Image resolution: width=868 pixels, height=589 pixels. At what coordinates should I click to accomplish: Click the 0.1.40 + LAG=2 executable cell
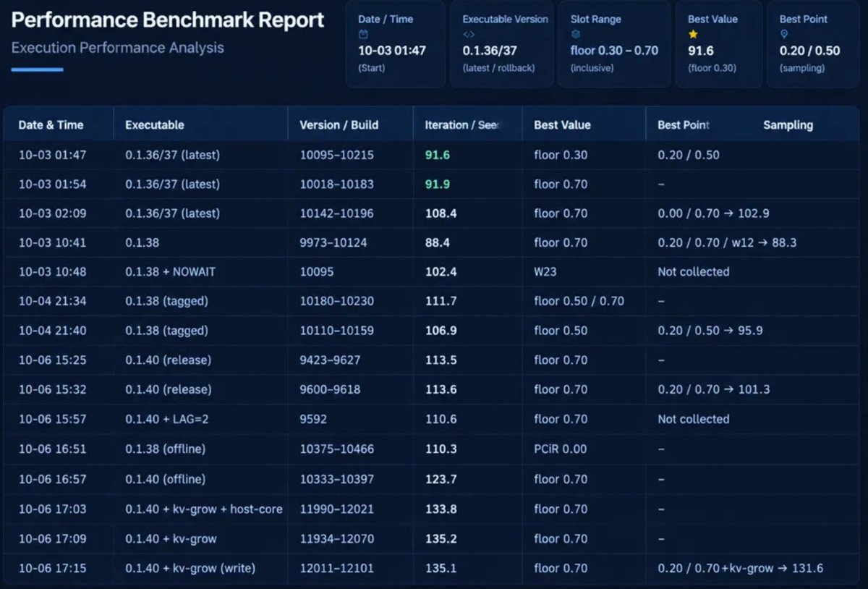point(169,419)
